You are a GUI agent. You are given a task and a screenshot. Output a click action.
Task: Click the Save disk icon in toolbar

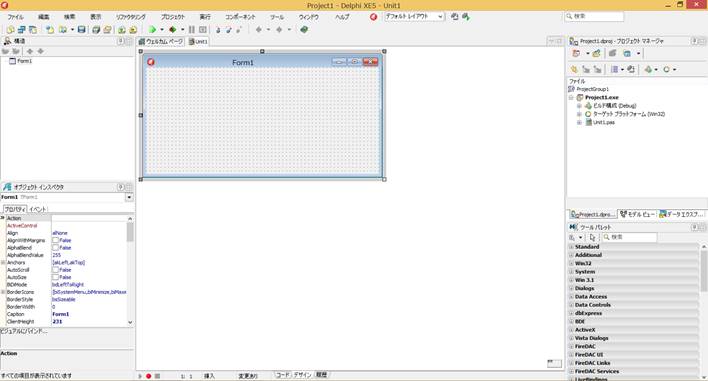click(81, 29)
